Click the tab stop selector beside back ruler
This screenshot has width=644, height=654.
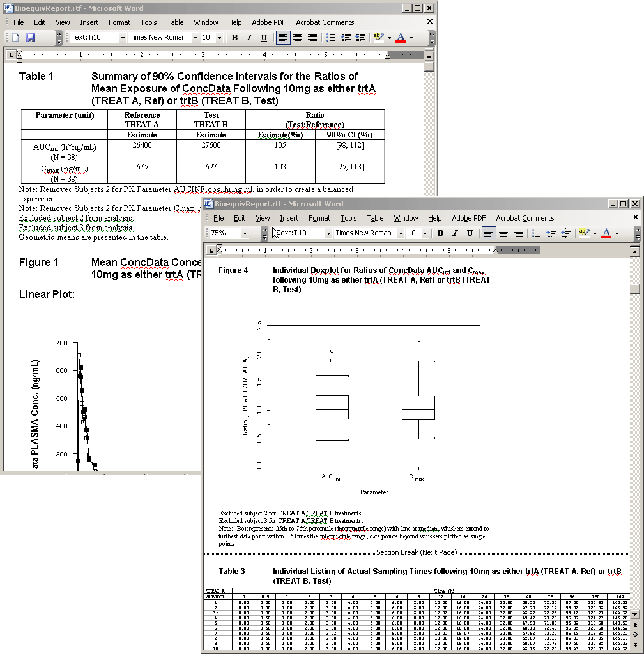coord(10,55)
